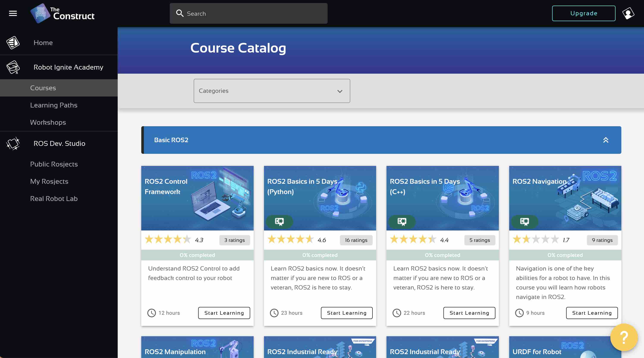Image resolution: width=644 pixels, height=358 pixels.
Task: Open Real Robot Lab in the sidebar
Action: click(59, 198)
